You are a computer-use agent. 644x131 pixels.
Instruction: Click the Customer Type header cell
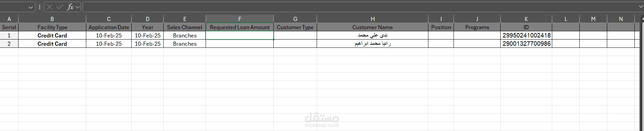click(295, 27)
